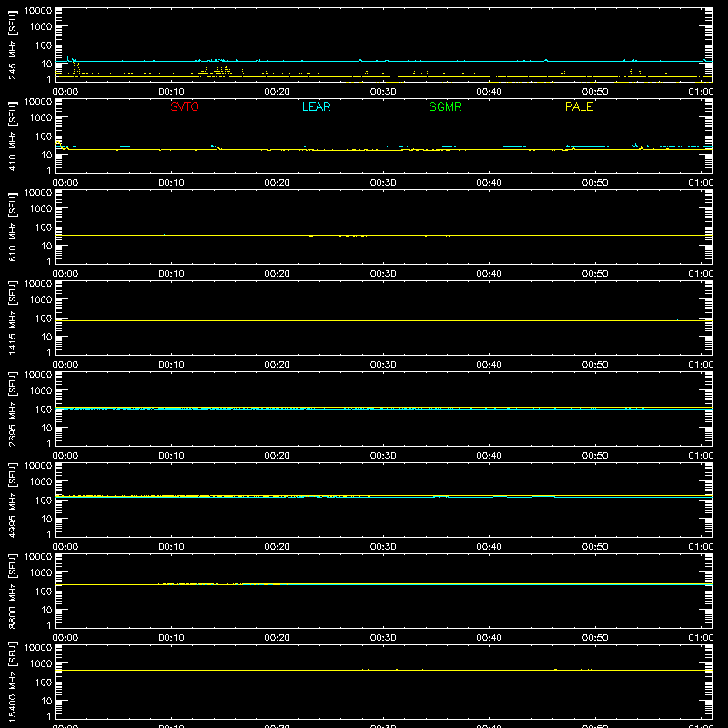Screen dimensions: 728x728
Task: Select the 410 MHz [SFU] axis title
Action: 12,136
